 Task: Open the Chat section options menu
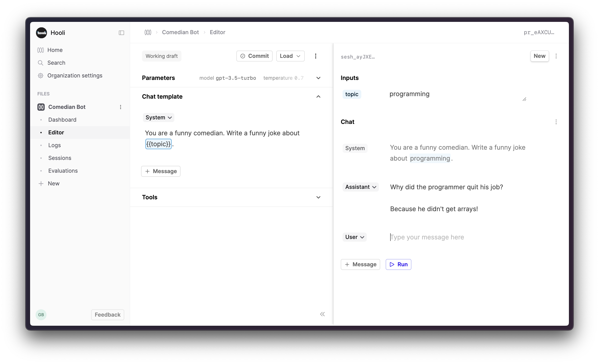click(556, 122)
